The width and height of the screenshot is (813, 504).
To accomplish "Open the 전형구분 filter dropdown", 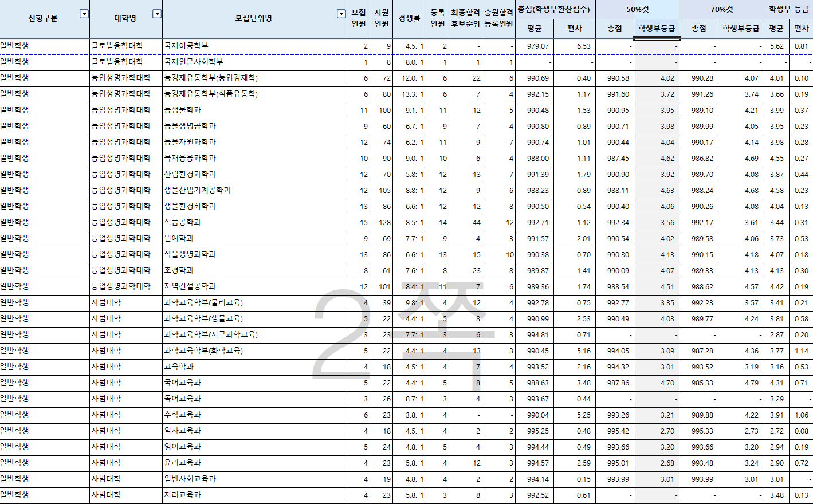I will [x=84, y=14].
